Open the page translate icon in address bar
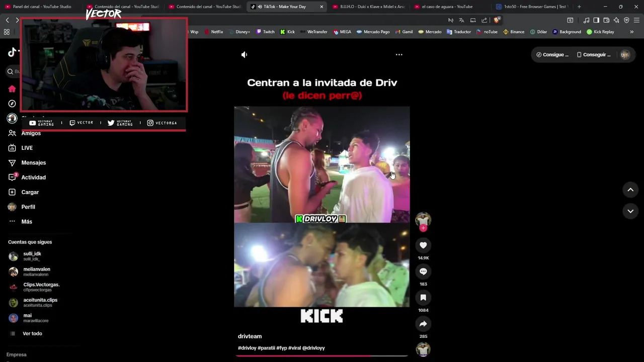This screenshot has width=644, height=362. click(461, 20)
